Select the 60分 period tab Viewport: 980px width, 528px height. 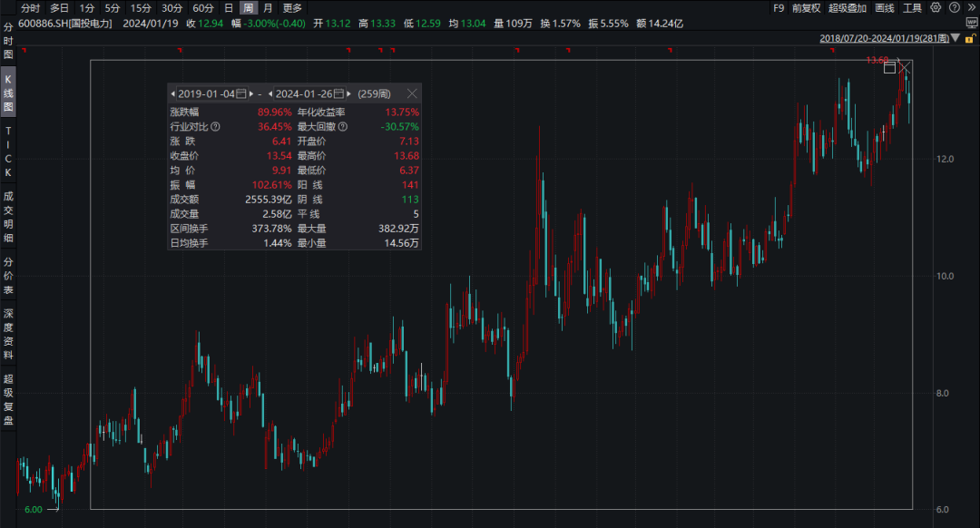point(203,8)
